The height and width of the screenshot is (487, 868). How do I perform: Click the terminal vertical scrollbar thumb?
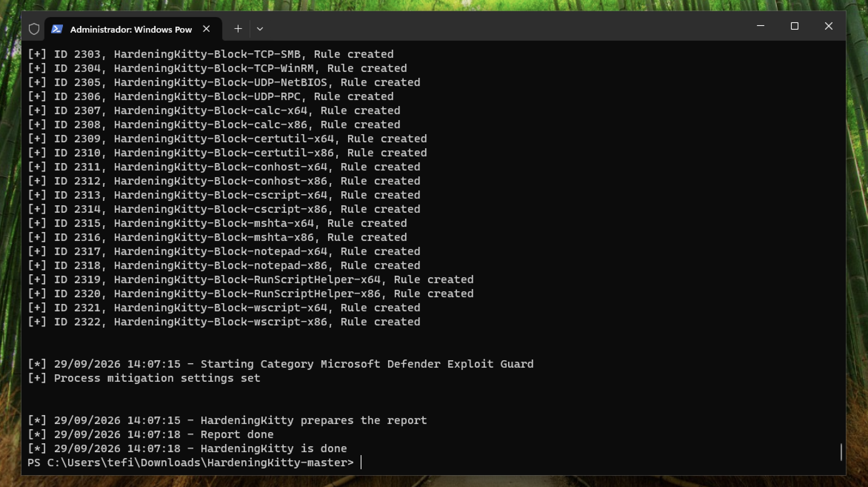coord(841,452)
